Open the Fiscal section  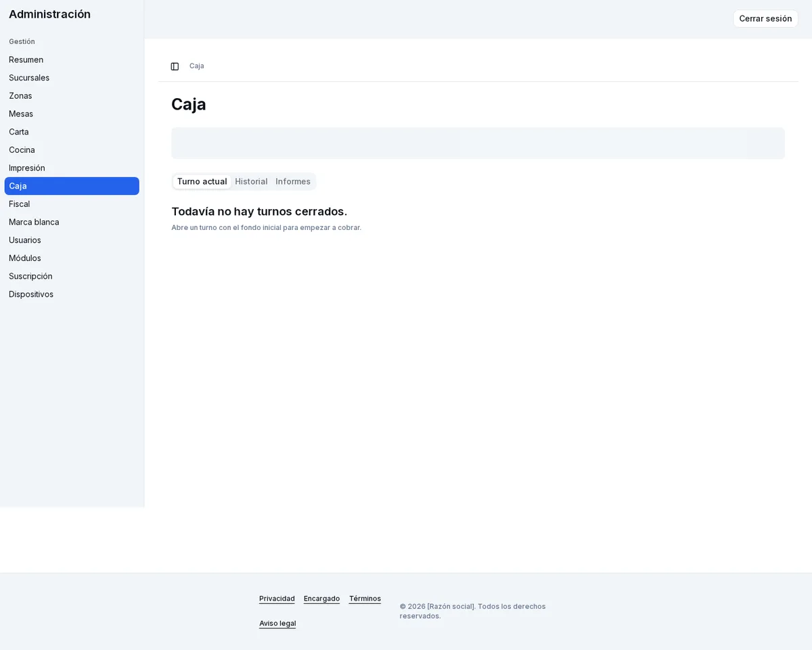72,204
